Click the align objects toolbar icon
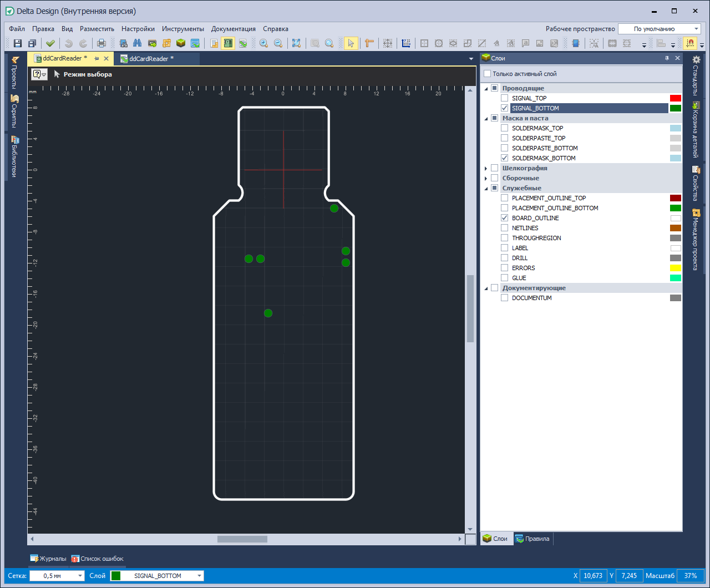This screenshot has width=710, height=588. [x=661, y=43]
